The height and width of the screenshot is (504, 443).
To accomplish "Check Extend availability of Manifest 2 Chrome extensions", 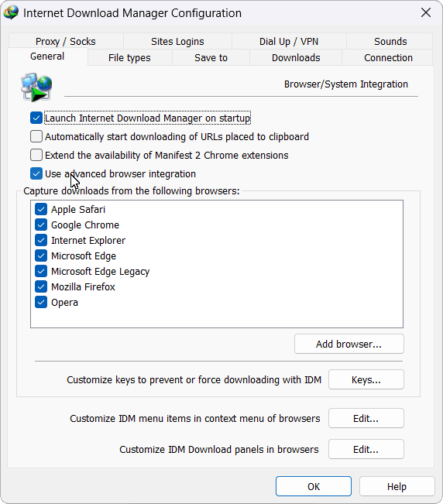I will coord(36,155).
